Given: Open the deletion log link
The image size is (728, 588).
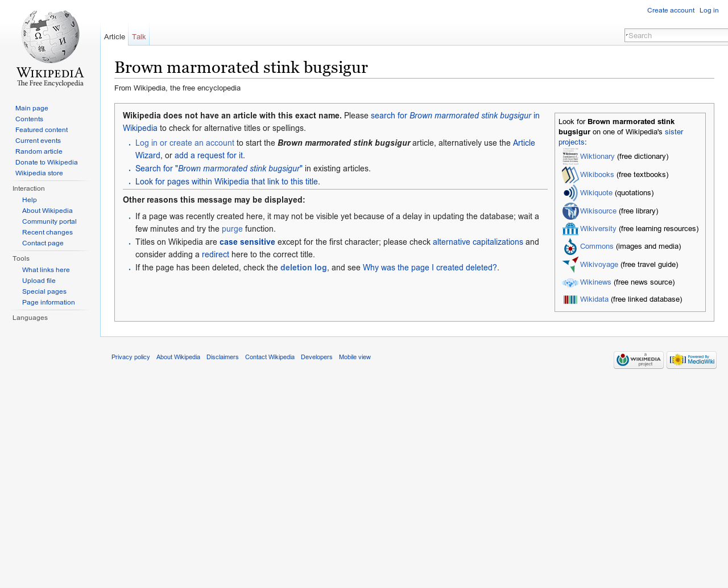Looking at the screenshot, I should (304, 268).
